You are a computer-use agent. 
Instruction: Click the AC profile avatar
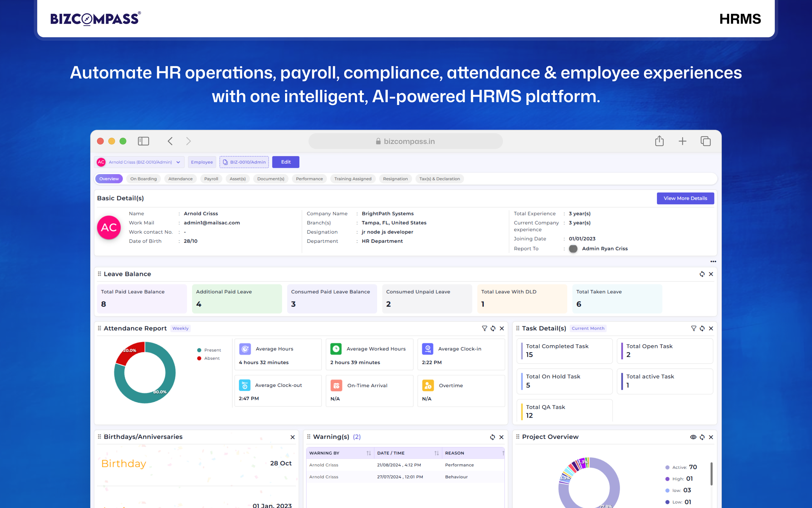tap(109, 227)
